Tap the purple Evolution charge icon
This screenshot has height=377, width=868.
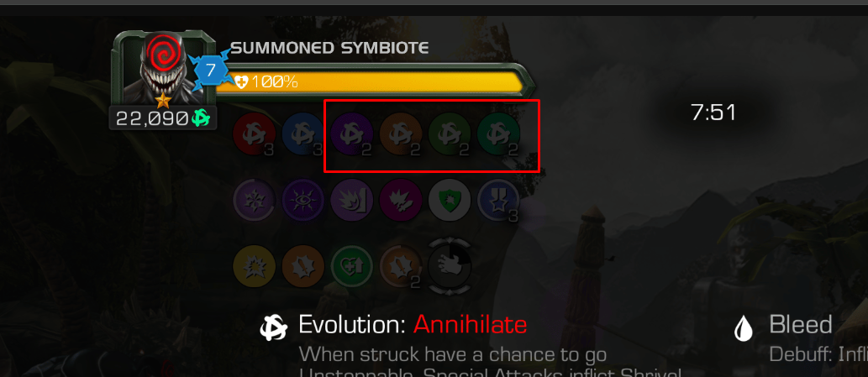point(351,134)
